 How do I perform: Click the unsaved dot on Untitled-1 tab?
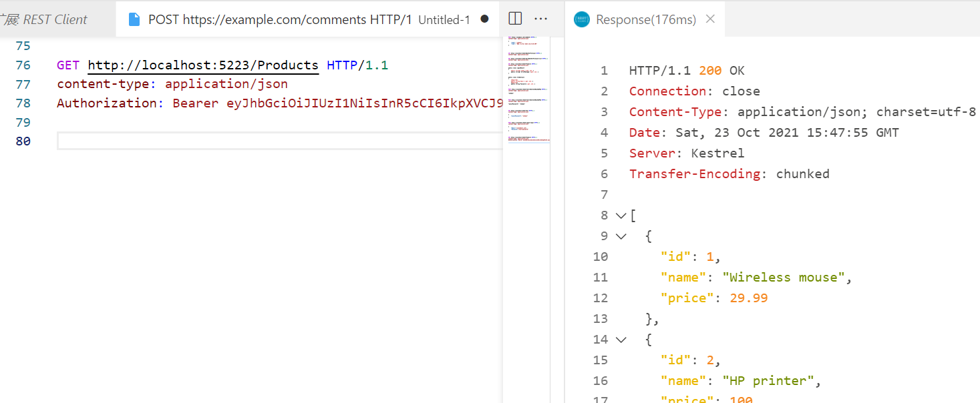pyautogui.click(x=484, y=19)
